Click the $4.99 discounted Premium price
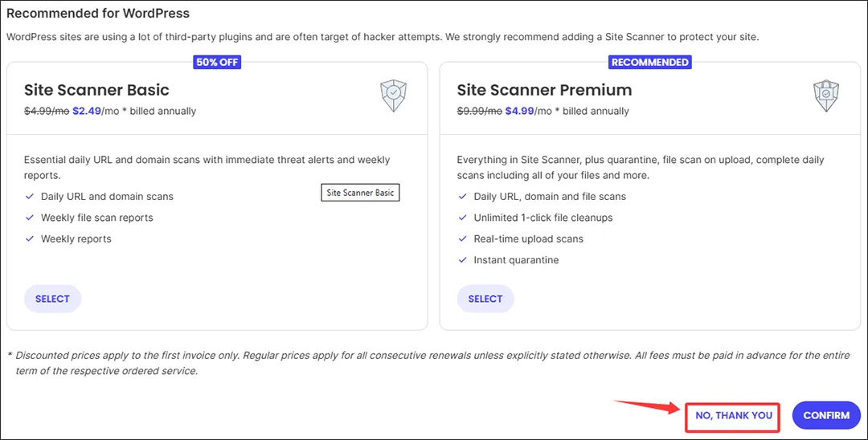Screen dimensions: 868x440 coord(520,111)
